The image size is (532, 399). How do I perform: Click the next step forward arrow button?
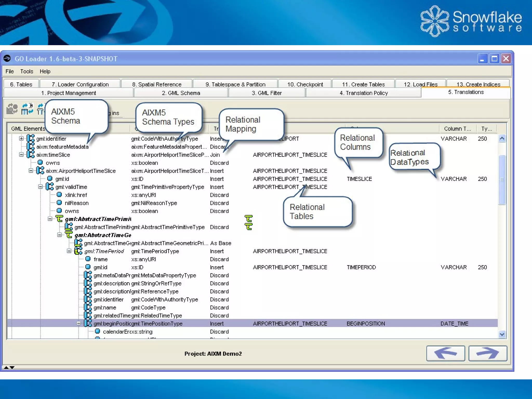point(488,353)
